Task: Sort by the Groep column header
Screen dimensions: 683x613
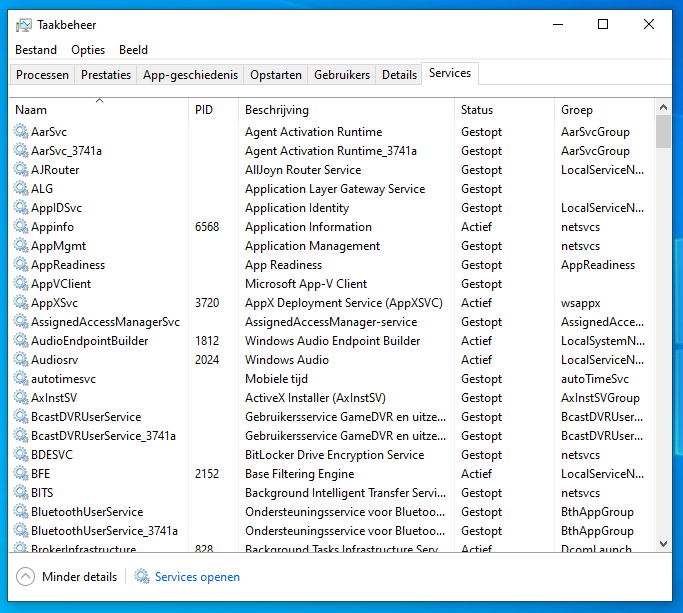Action: [577, 110]
